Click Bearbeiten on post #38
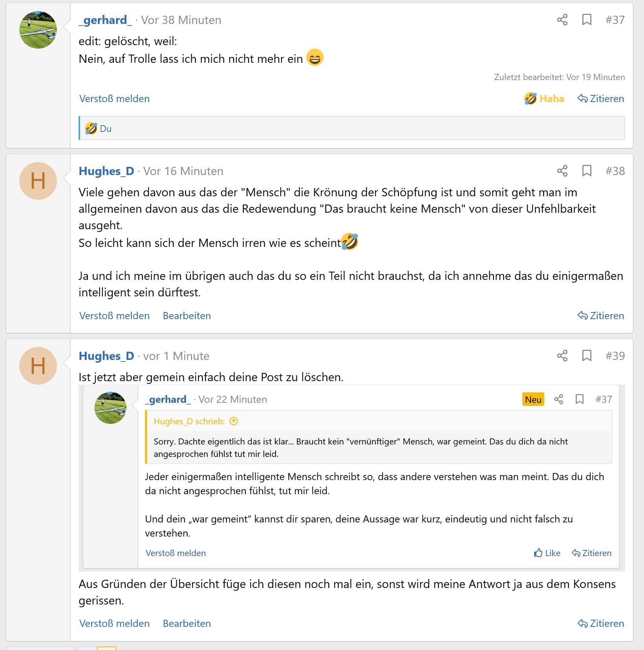 point(187,316)
